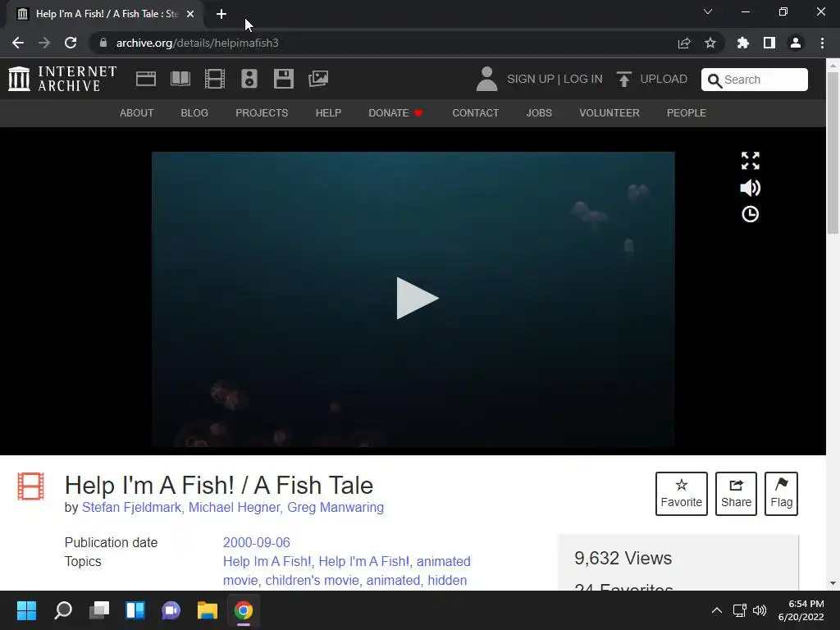
Task: Click the clock playback speed icon
Action: (750, 214)
